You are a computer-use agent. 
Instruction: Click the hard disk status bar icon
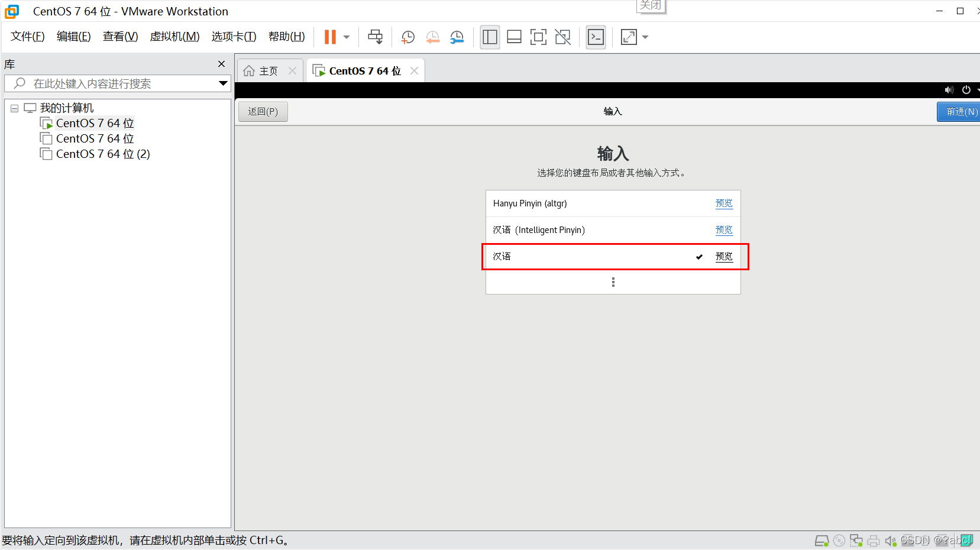[821, 541]
